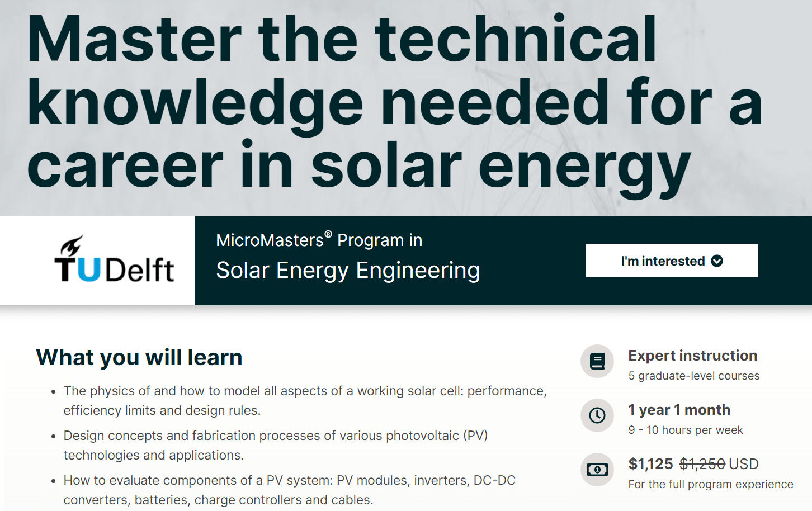This screenshot has width=812, height=511.
Task: Click the crossed-out $1,250 original price
Action: click(702, 464)
